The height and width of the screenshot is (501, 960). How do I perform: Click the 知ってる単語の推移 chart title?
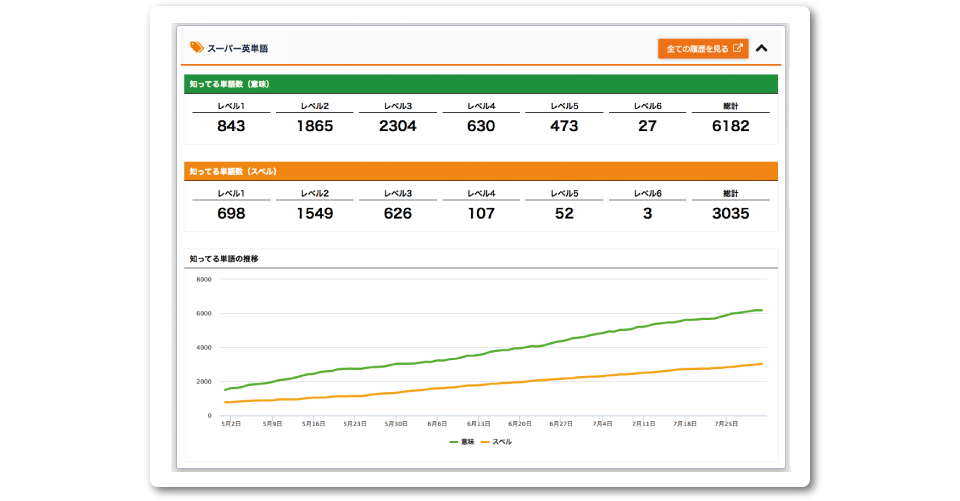pyautogui.click(x=223, y=259)
